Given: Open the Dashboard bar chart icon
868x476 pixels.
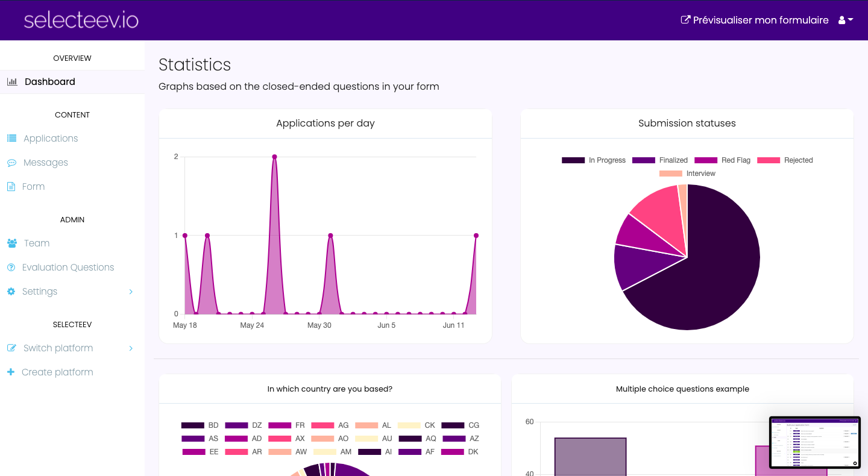Looking at the screenshot, I should (x=11, y=81).
